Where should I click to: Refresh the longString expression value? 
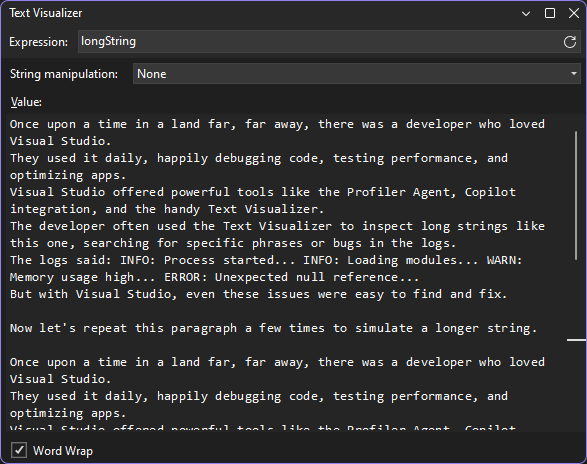(570, 42)
